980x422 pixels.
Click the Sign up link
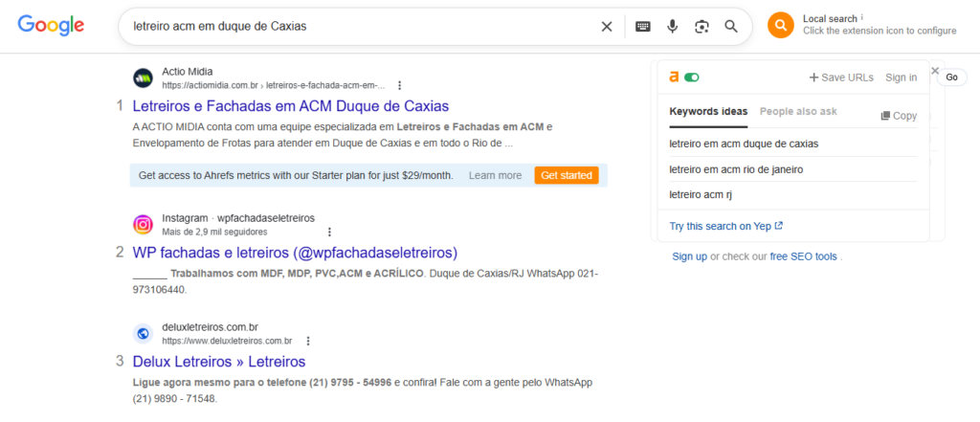coord(689,256)
